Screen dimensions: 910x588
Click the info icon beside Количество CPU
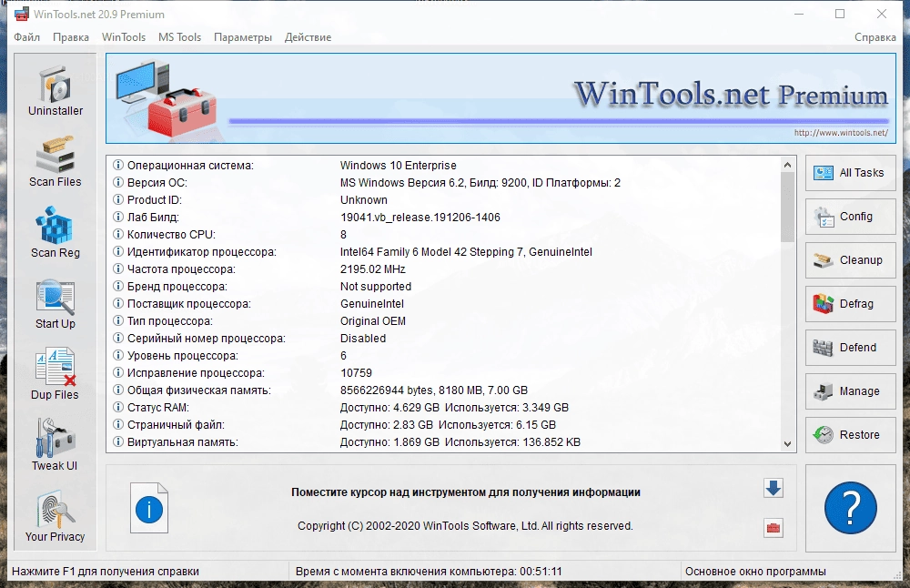[x=117, y=234]
